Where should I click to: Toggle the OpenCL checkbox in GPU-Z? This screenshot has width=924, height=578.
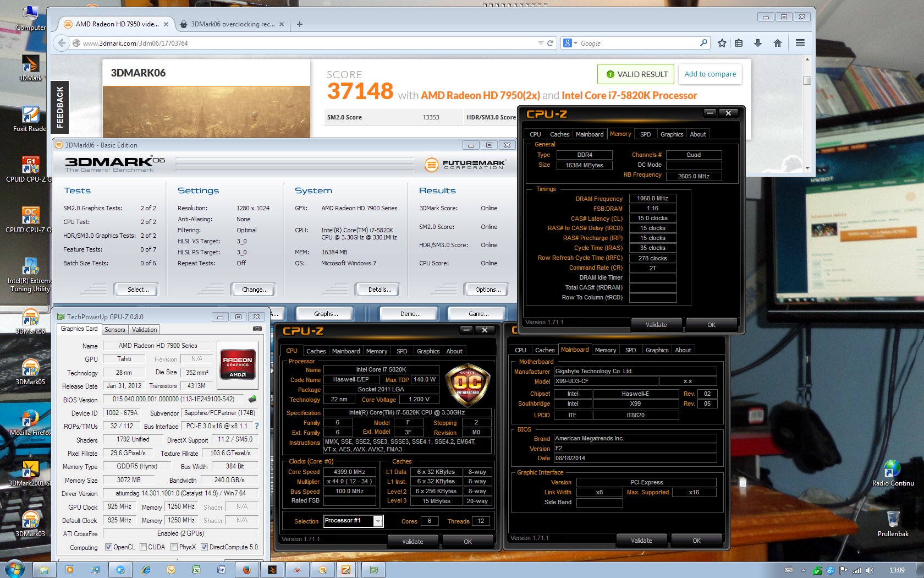[x=108, y=547]
